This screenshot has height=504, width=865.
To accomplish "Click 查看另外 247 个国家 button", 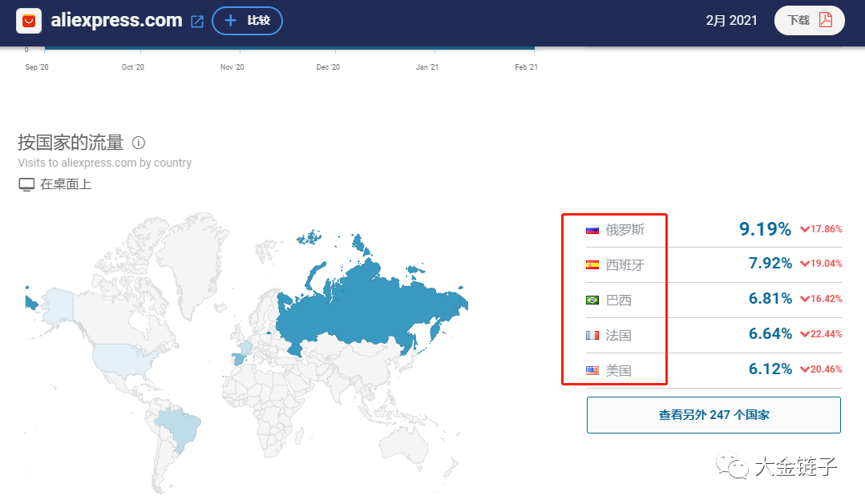I will pyautogui.click(x=713, y=415).
